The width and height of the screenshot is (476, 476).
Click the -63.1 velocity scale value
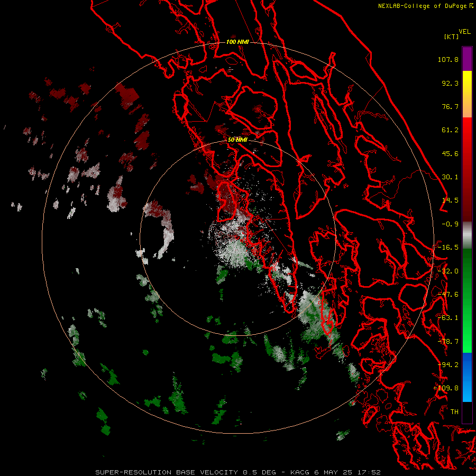pyautogui.click(x=448, y=318)
